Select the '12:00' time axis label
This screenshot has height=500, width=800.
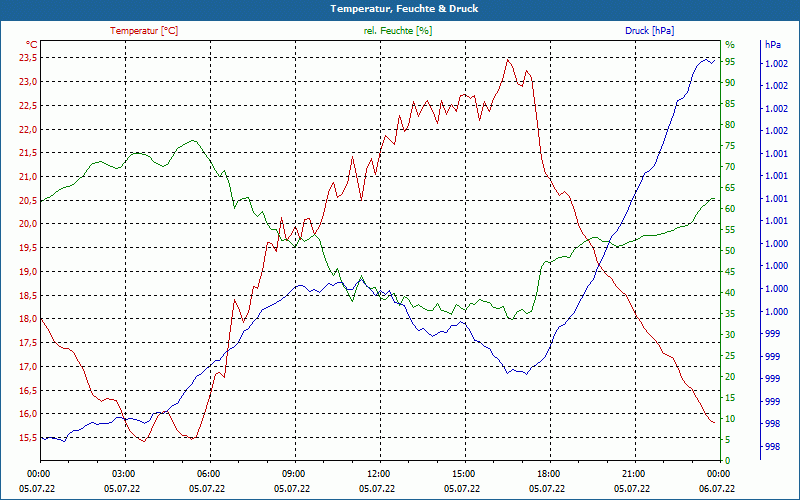(x=377, y=473)
